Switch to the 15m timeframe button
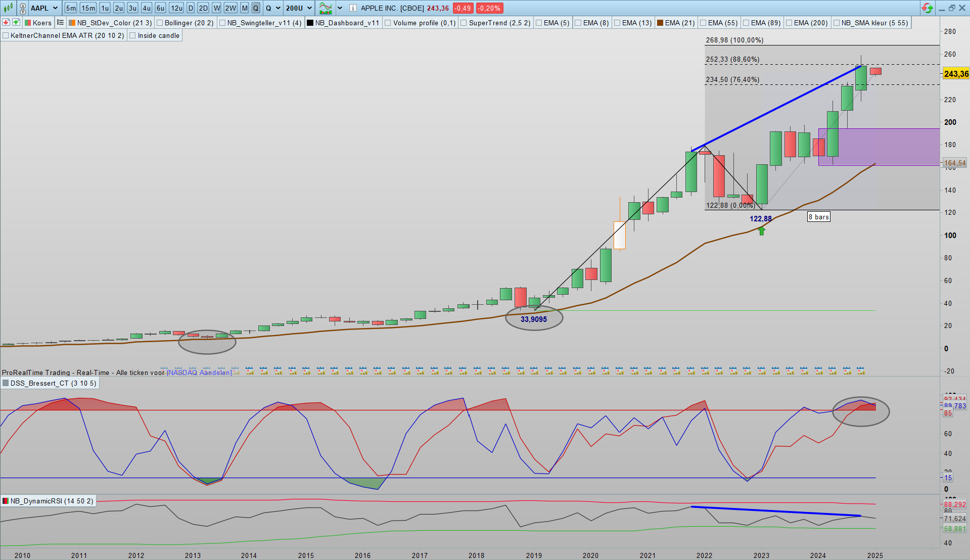 88,8
